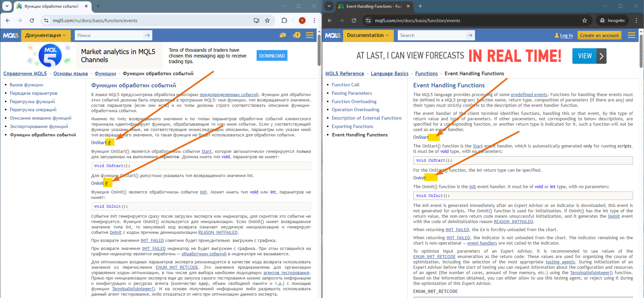Click the install app icon in the Russian window's address bar

coord(257,20)
